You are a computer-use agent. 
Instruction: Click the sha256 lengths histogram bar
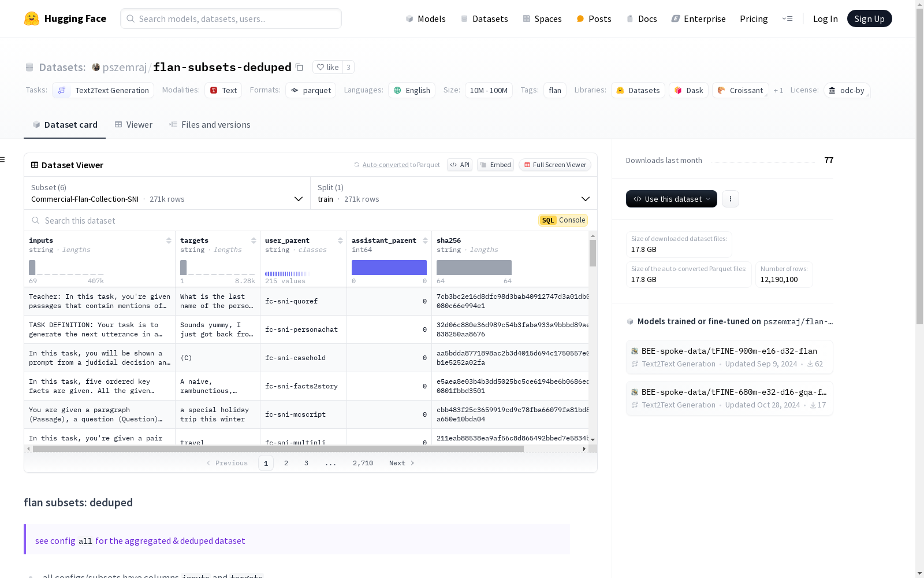tap(474, 268)
